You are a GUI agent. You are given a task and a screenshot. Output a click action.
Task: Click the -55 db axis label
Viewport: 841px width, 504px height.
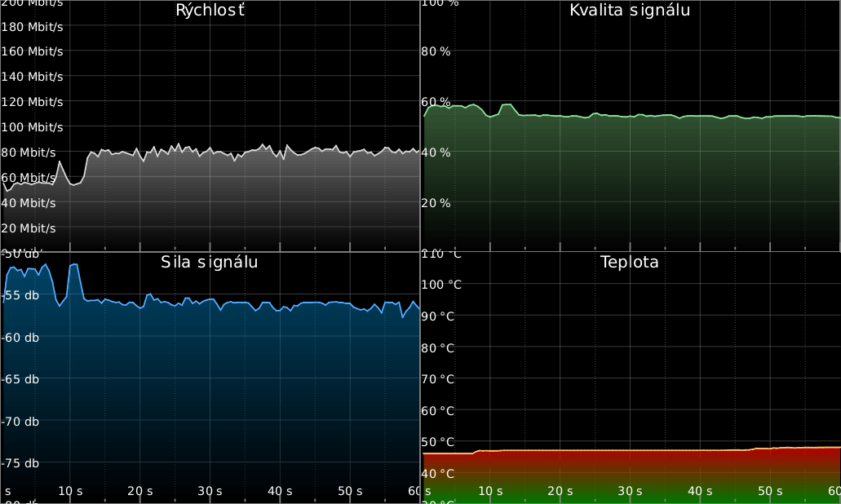[x=20, y=295]
